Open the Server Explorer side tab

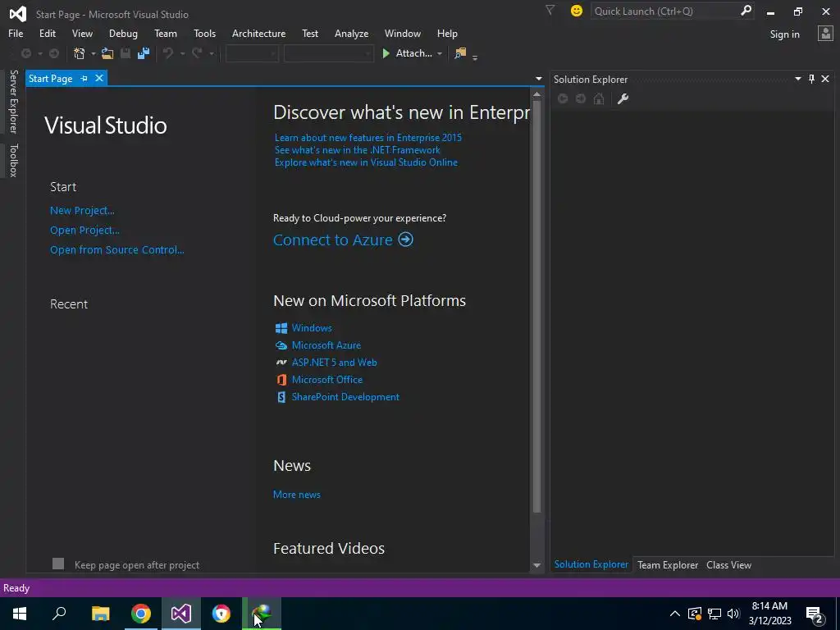(13, 101)
